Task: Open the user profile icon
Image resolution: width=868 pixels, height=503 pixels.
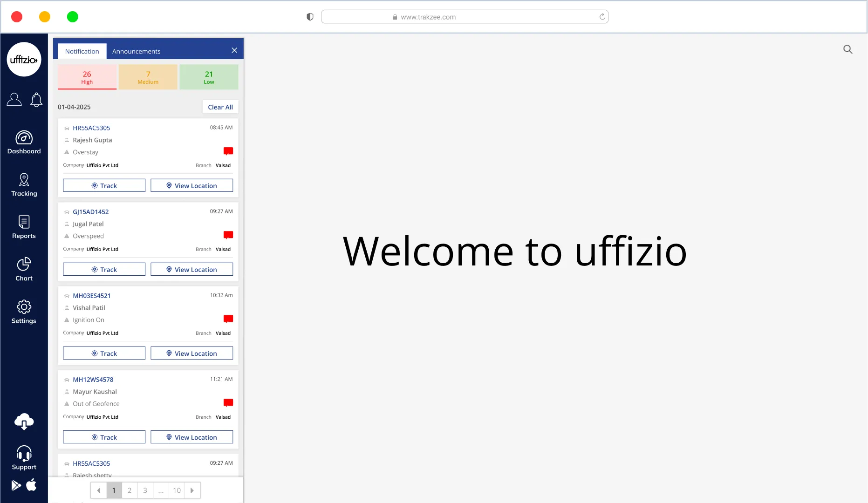Action: pos(14,100)
